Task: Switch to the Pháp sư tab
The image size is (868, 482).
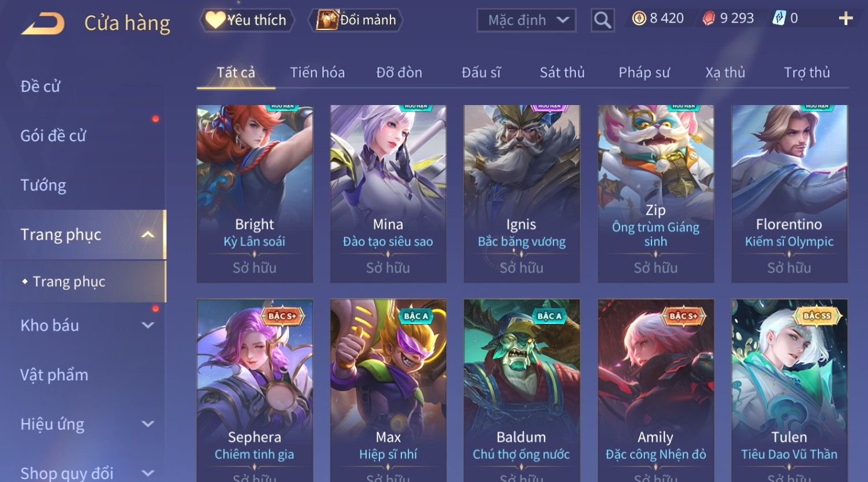Action: point(644,72)
